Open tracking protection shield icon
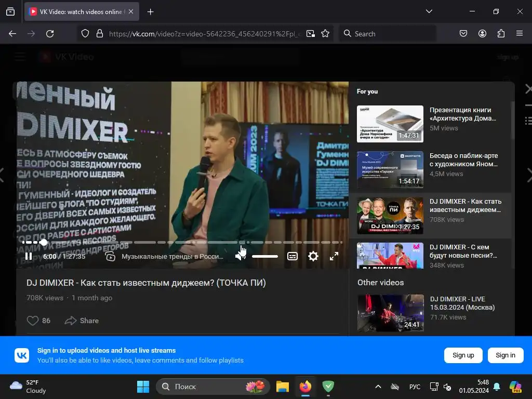Viewport: 532px width, 399px height. (x=85, y=34)
